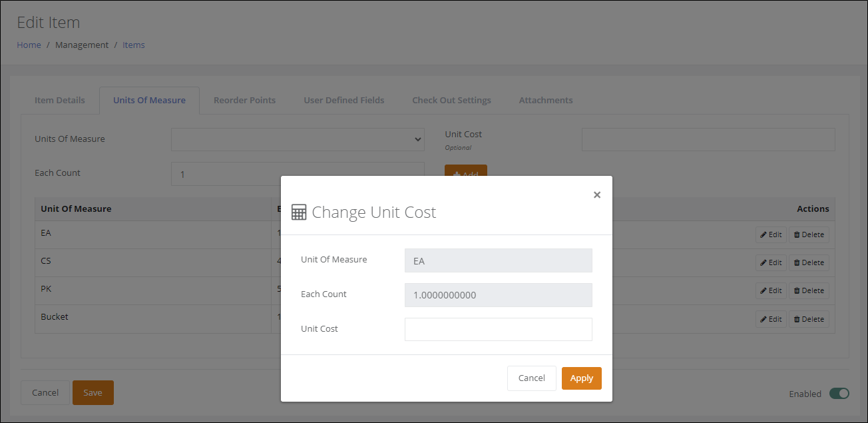Cancel the Change Unit Cost dialog

532,378
